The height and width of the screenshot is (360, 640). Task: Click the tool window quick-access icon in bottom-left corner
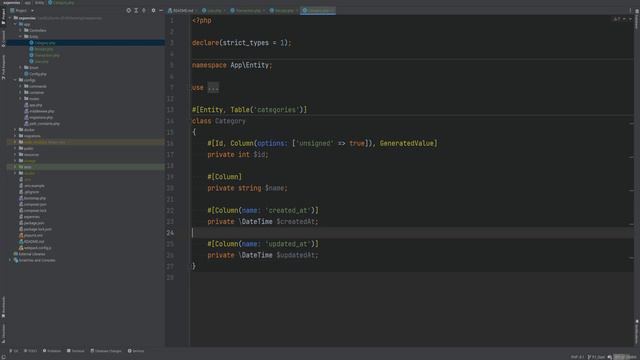coord(4,357)
